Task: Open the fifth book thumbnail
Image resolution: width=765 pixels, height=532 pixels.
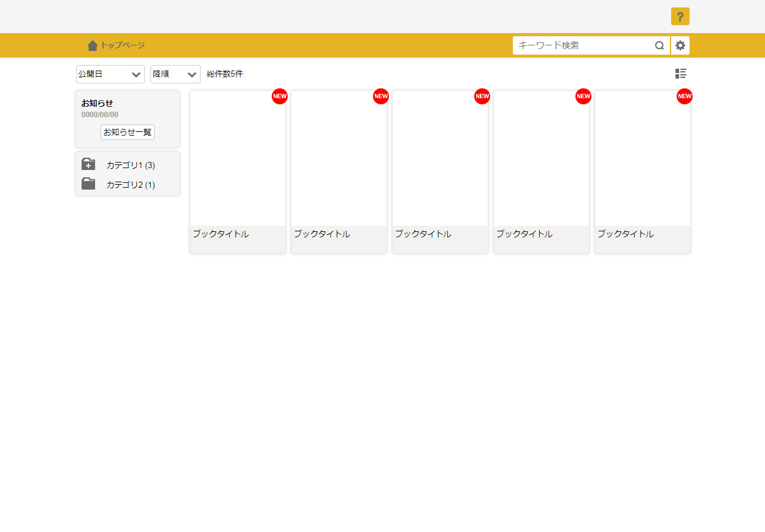Action: (643, 158)
